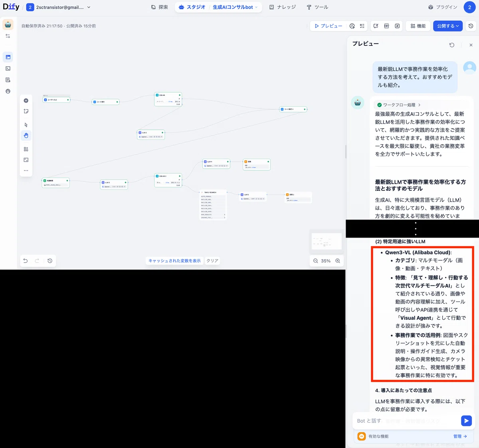The height and width of the screenshot is (448, 479).
Task: Redo the canvas action
Action: [37, 261]
